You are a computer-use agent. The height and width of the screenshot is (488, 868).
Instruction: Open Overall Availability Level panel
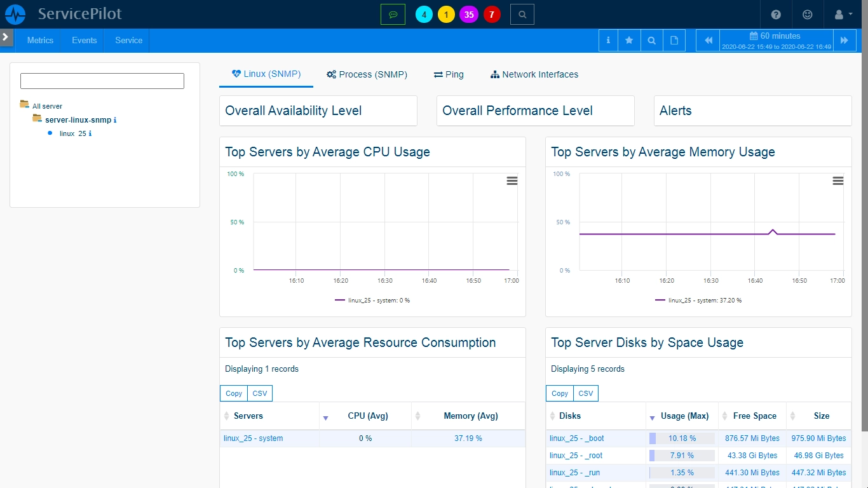point(318,111)
